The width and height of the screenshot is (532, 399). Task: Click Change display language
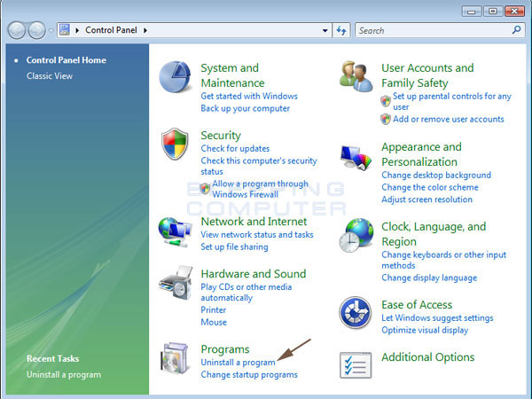429,278
